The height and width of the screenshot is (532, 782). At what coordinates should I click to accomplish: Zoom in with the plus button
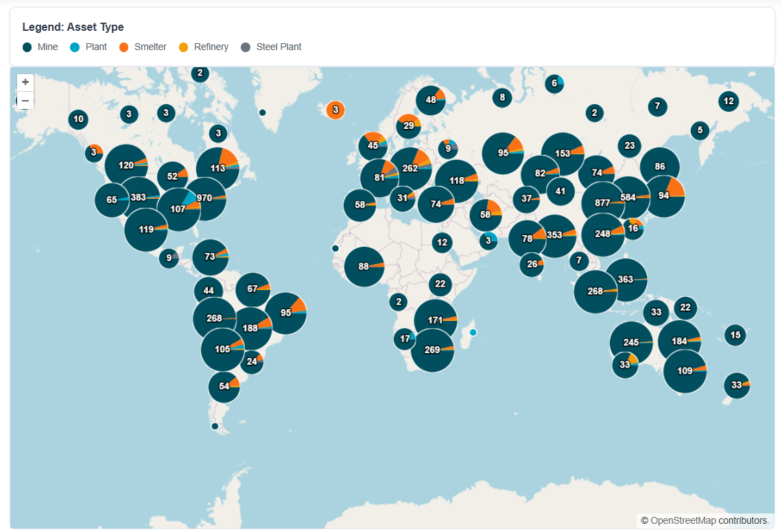(25, 82)
